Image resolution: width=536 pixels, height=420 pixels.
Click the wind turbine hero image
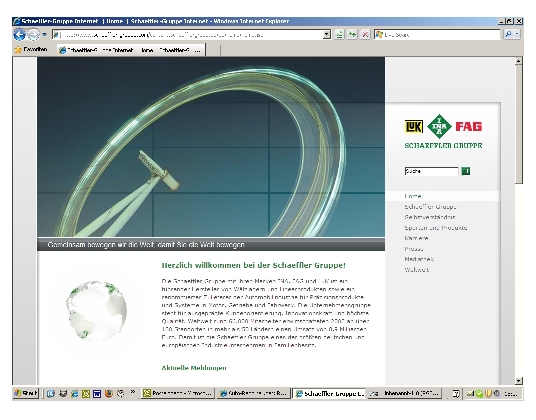click(x=211, y=147)
